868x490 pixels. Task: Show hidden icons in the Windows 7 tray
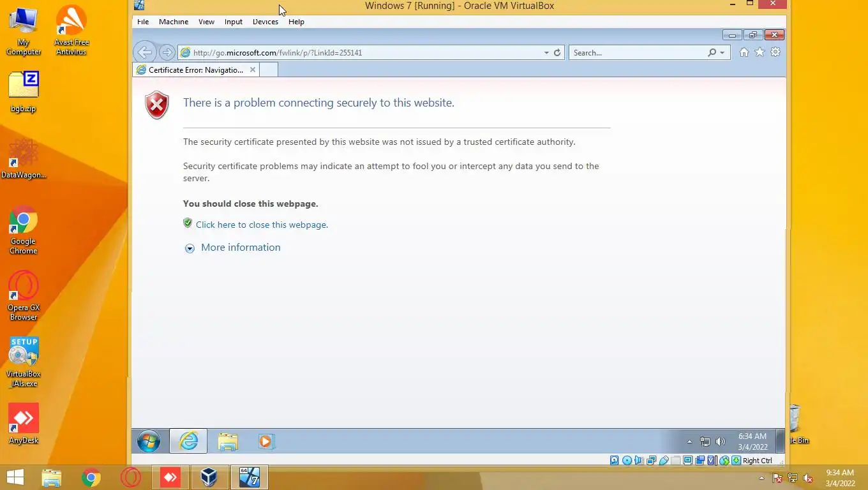pyautogui.click(x=689, y=442)
